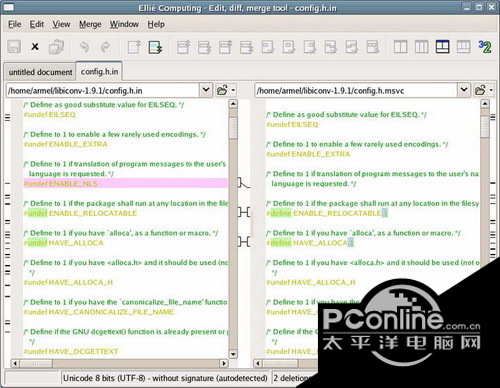Open the Merge menu
500x388 pixels.
click(90, 24)
